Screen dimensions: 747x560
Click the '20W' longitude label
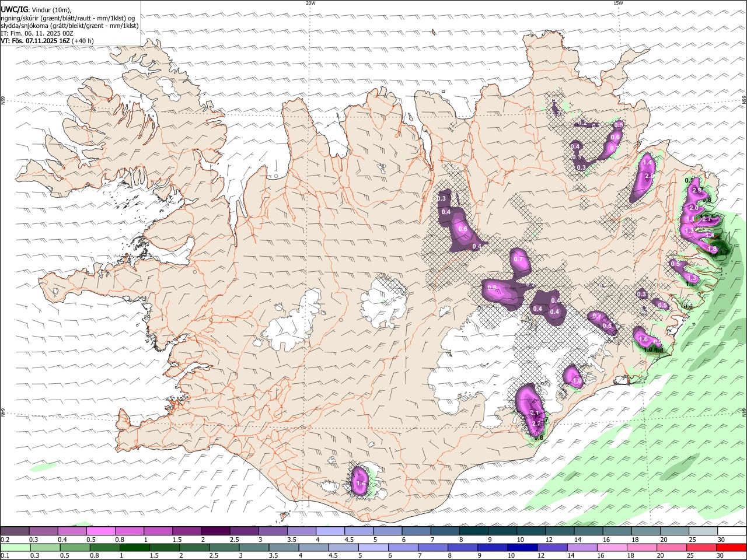[x=311, y=3]
